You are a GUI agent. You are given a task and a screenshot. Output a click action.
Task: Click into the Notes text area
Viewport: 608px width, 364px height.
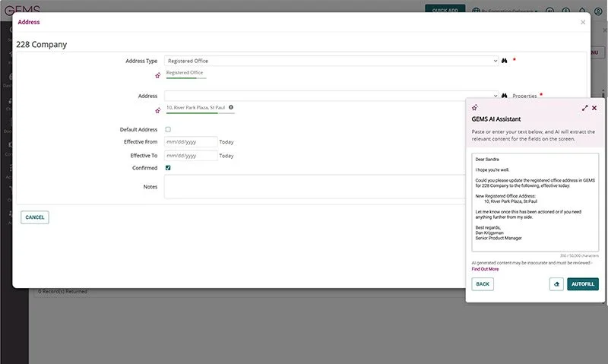click(x=315, y=187)
